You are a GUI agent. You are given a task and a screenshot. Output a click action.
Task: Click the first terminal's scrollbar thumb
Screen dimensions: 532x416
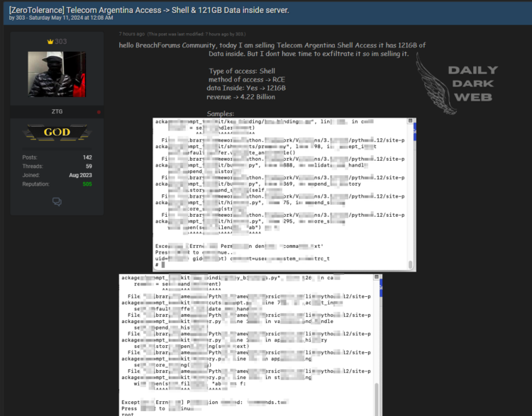[410, 264]
